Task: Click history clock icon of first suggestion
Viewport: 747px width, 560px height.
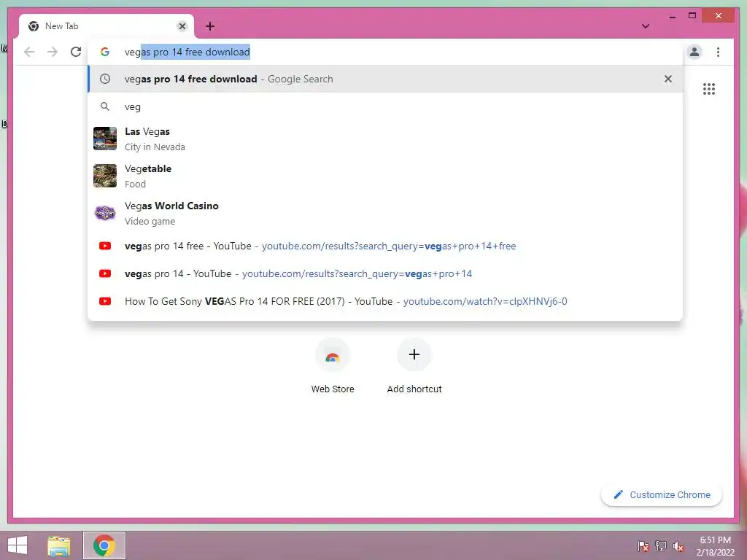Action: point(105,79)
